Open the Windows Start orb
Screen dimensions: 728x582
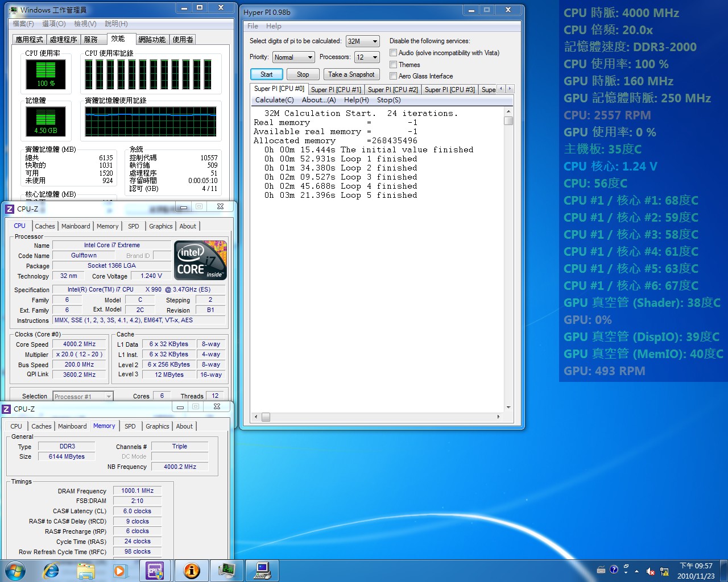(15, 570)
